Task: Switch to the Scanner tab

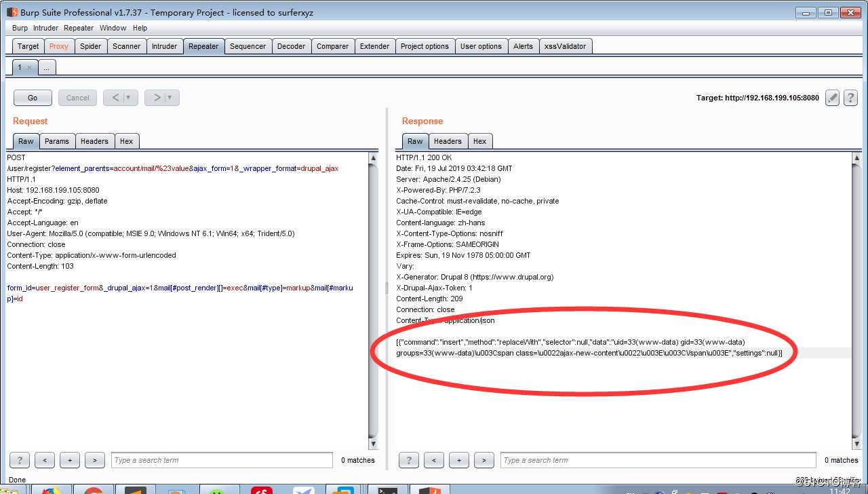Action: 126,46
